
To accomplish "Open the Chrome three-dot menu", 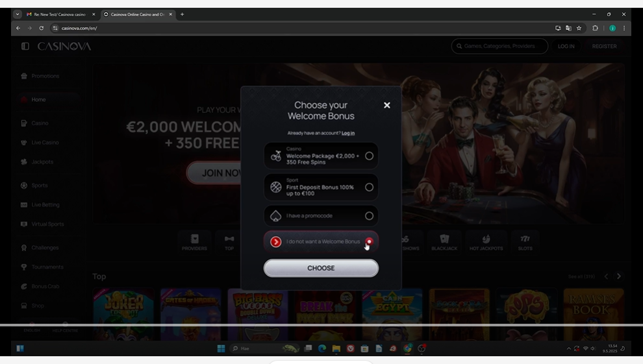I will [624, 29].
